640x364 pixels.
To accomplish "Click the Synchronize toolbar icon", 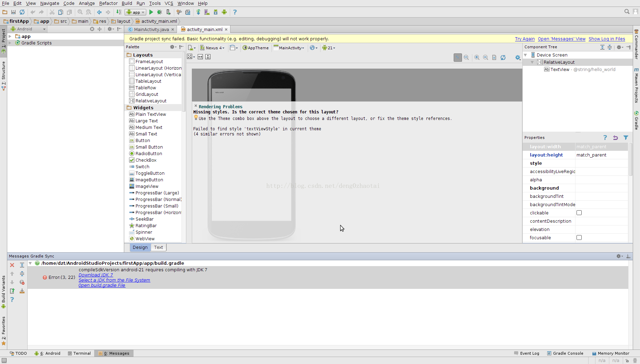I will 22,12.
